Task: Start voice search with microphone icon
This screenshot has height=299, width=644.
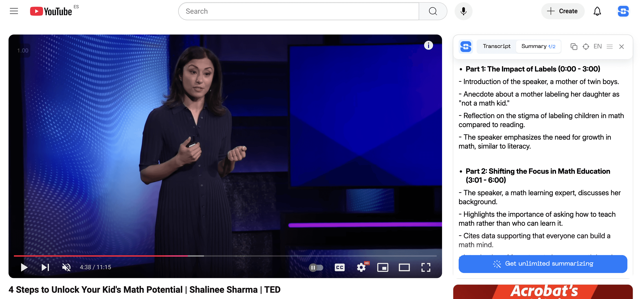Action: click(x=463, y=11)
